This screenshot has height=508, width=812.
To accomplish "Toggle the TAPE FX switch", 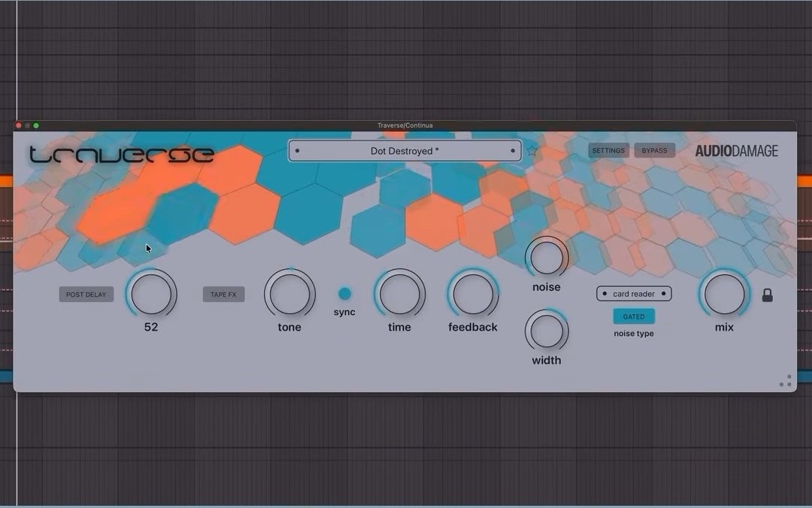I will pos(223,294).
